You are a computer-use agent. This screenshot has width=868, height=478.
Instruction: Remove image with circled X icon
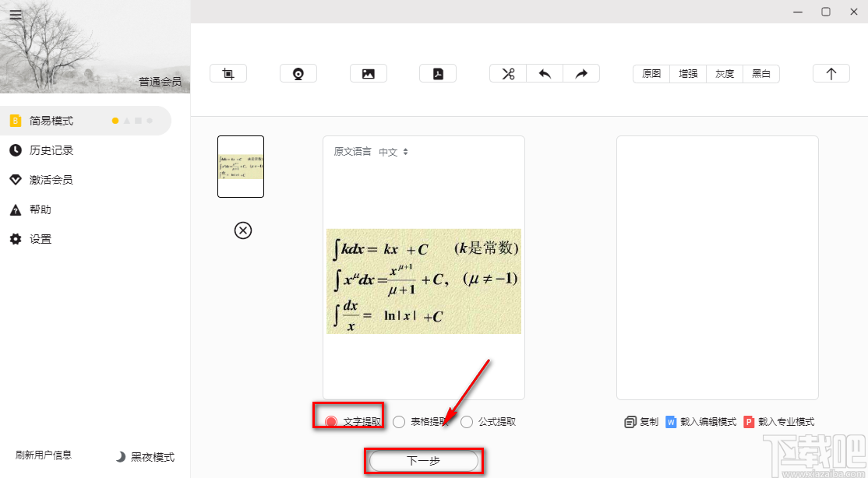(x=243, y=230)
